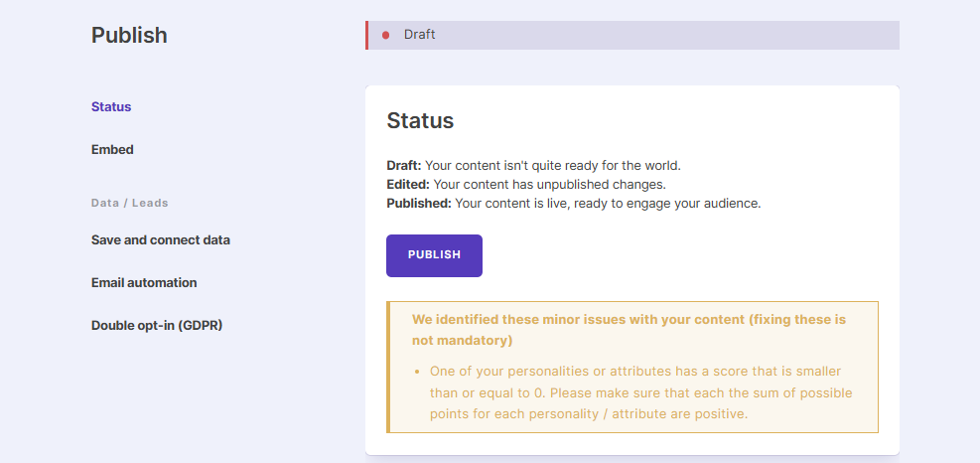Viewport: 980px width, 463px height.
Task: Click the red left edge of Draft bar
Action: (x=367, y=35)
